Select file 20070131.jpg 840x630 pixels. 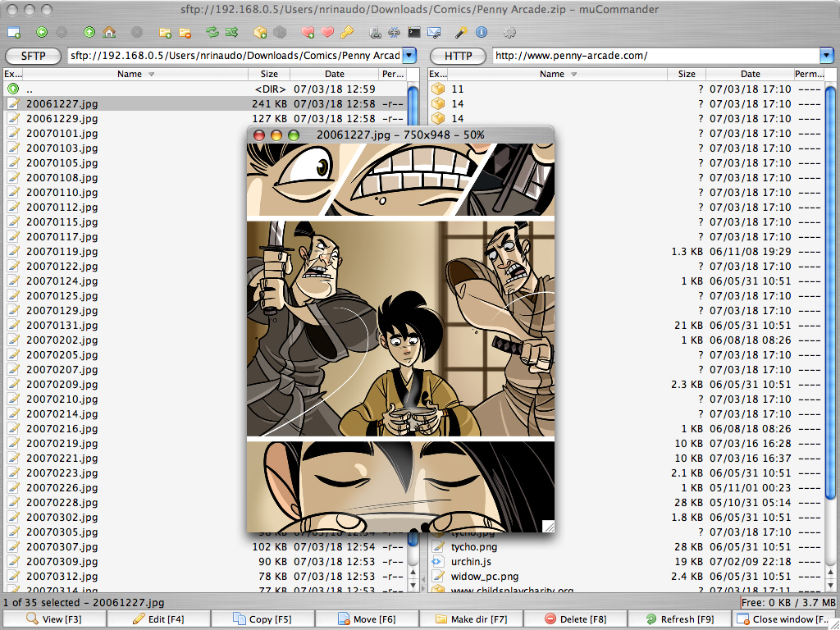(x=126, y=325)
